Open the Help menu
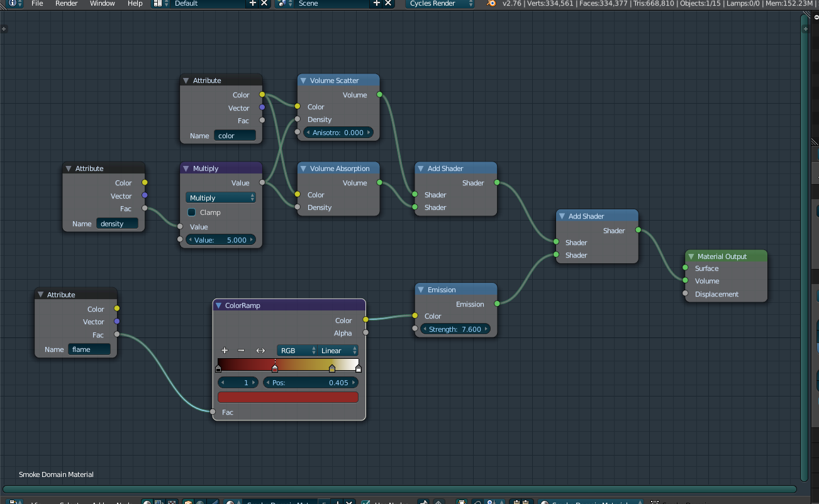819x504 pixels. [x=135, y=3]
